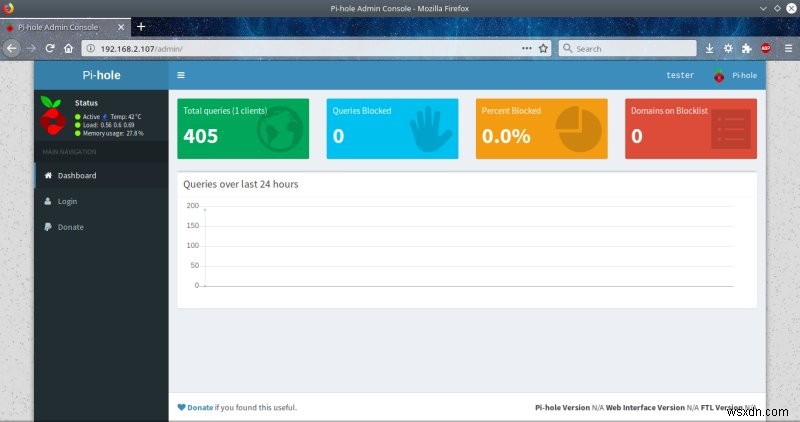Click the PayPal icon beside Donate
Screen dimensions: 800x422
[x=47, y=227]
